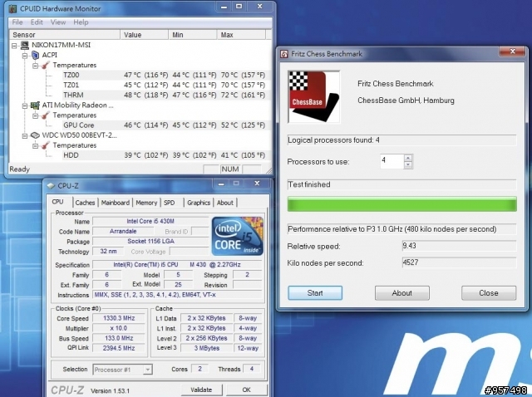Increase Processors to use with up arrow

coord(408,158)
